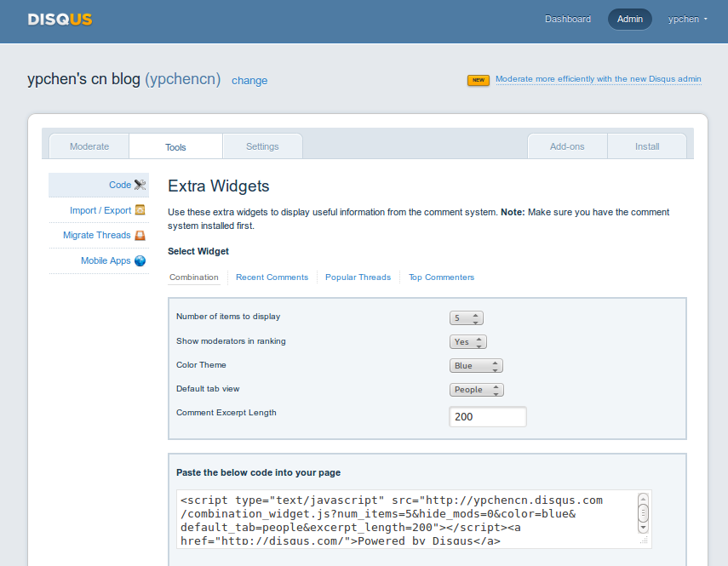The image size is (728, 566).
Task: Open the Color Theme dropdown
Action: (476, 365)
